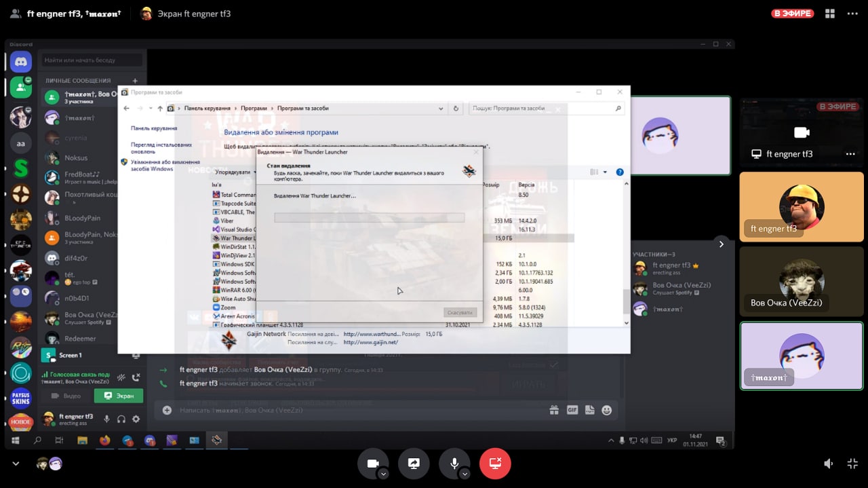The height and width of the screenshot is (488, 868).
Task: Collapse participant bar with bottom-left chevron
Action: point(16,464)
